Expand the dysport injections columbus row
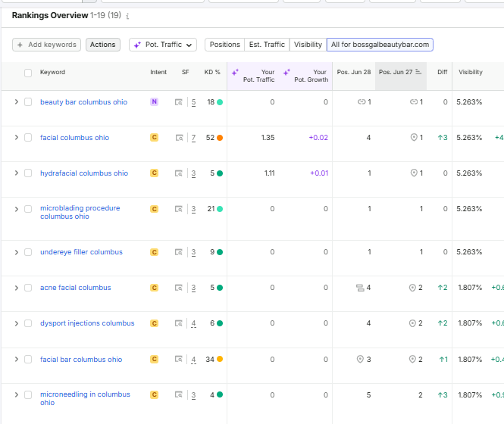504x424 pixels. [17, 323]
